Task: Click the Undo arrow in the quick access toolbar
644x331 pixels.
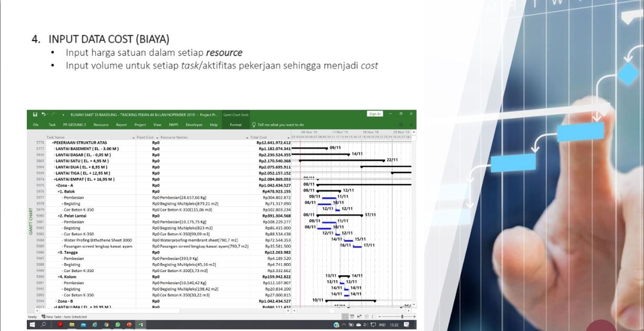Action: [44, 114]
